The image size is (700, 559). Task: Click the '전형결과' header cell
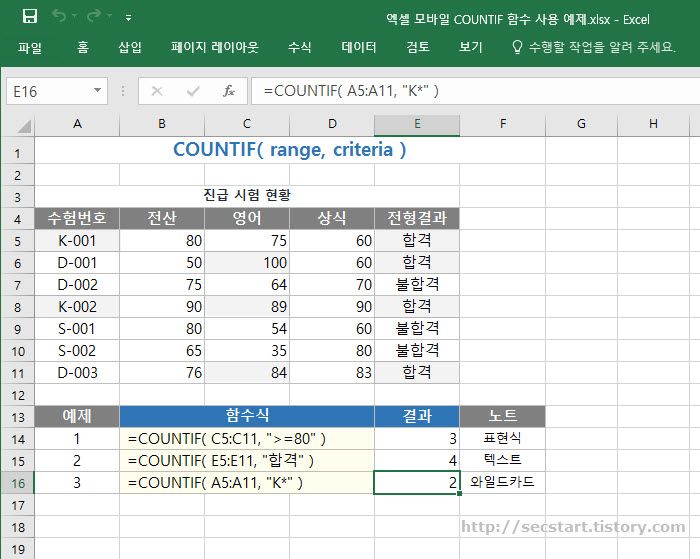pyautogui.click(x=417, y=218)
